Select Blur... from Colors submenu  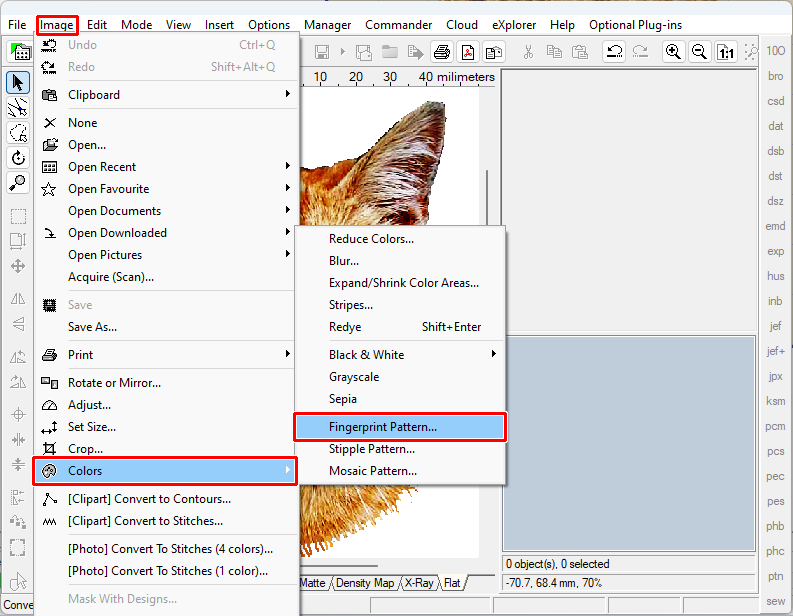coord(400,261)
